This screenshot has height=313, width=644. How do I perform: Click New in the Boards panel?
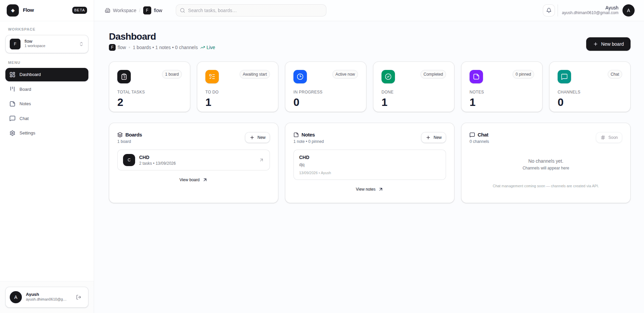coord(257,138)
